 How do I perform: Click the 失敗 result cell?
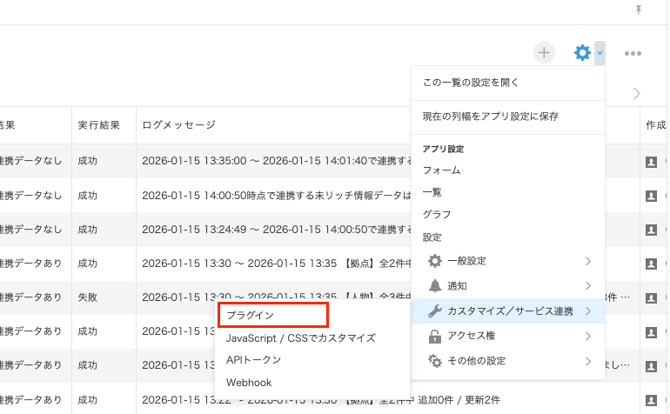tap(87, 297)
